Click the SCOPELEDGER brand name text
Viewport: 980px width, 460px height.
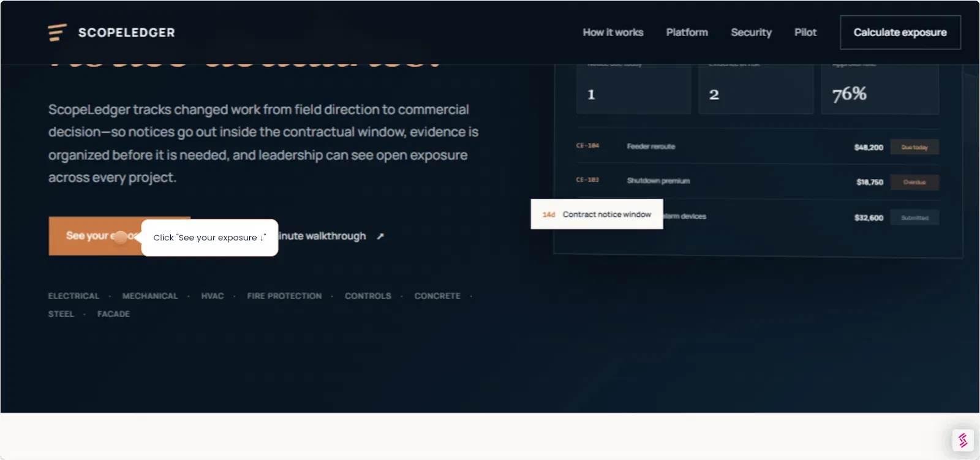tap(126, 32)
